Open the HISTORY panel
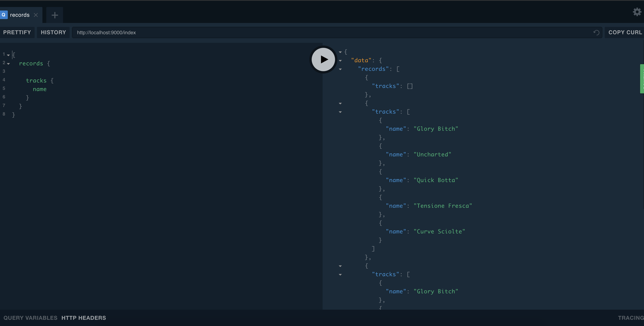 53,32
